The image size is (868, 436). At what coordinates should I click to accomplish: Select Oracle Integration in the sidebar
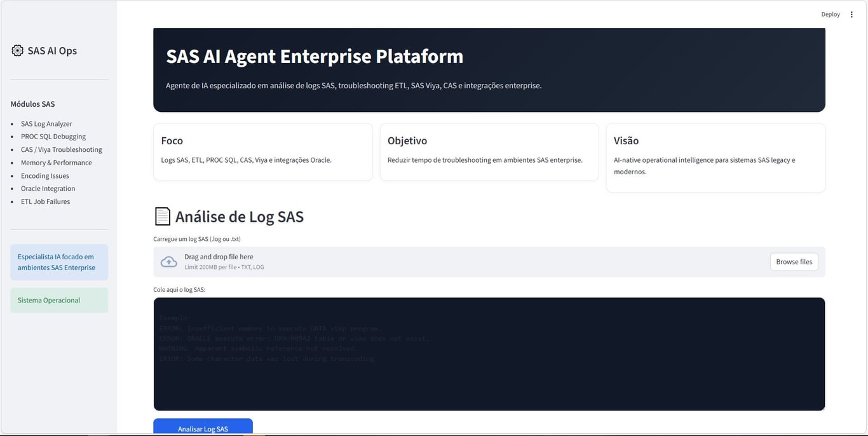coord(48,189)
